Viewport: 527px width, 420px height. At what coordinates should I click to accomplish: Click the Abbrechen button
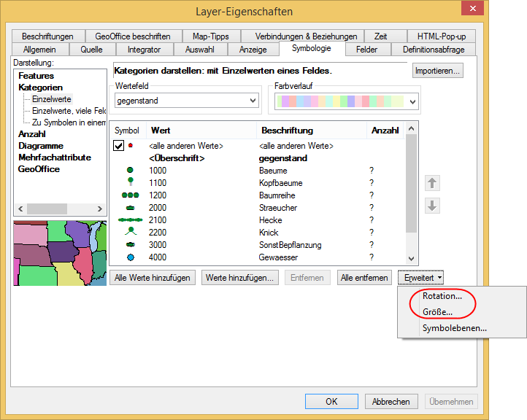[x=391, y=402]
